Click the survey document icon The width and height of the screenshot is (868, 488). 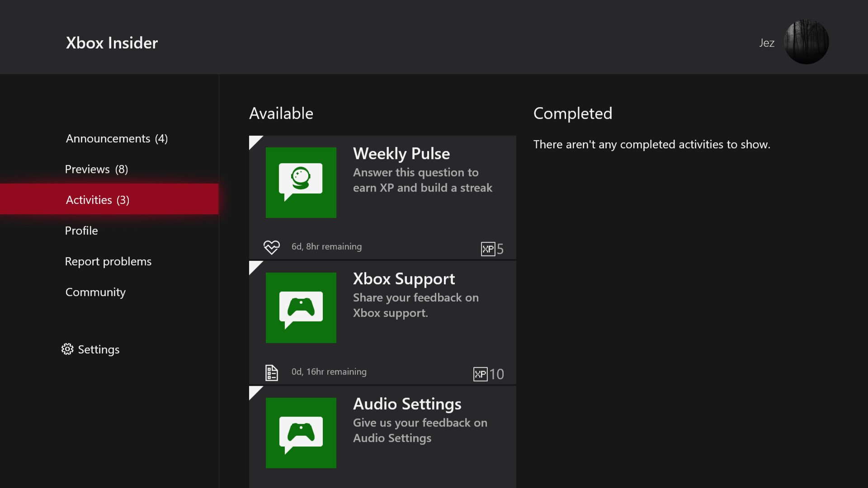pyautogui.click(x=271, y=372)
